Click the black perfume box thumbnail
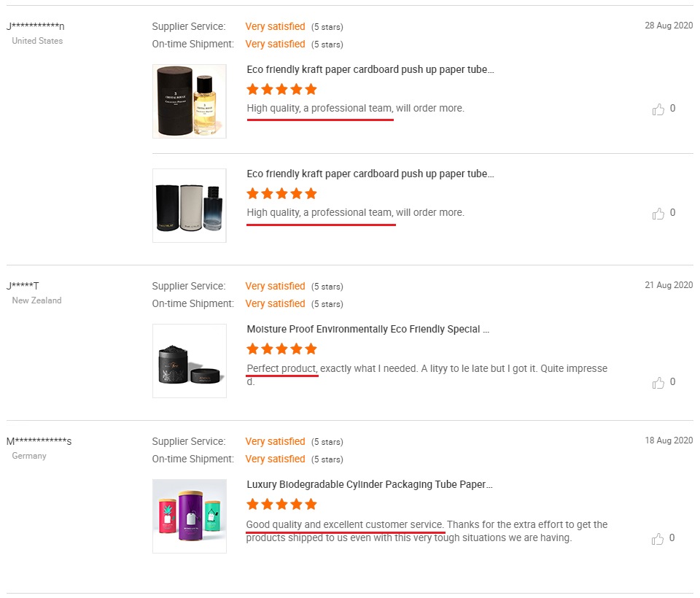 189,101
